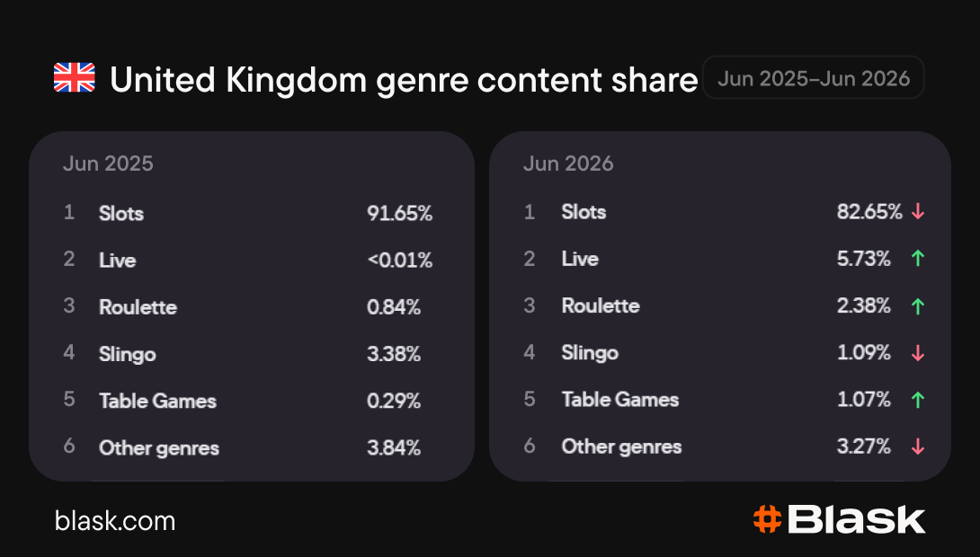The image size is (980, 557).
Task: Select the Jun 2025 panel header
Action: [108, 164]
